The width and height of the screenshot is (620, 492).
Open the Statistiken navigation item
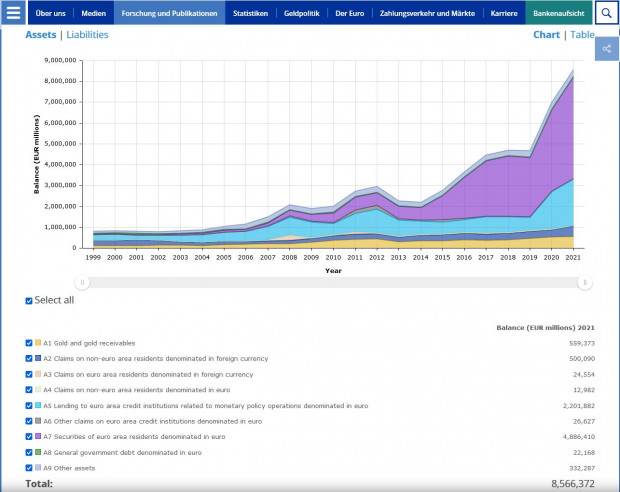(250, 14)
